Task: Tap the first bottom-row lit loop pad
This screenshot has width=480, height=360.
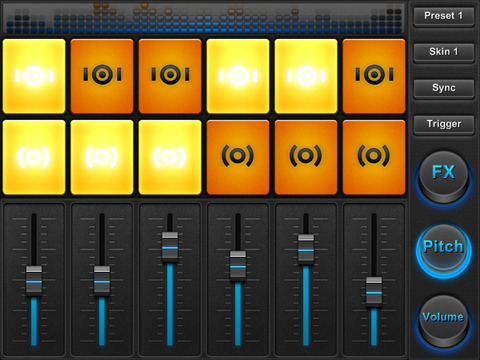Action: point(34,157)
